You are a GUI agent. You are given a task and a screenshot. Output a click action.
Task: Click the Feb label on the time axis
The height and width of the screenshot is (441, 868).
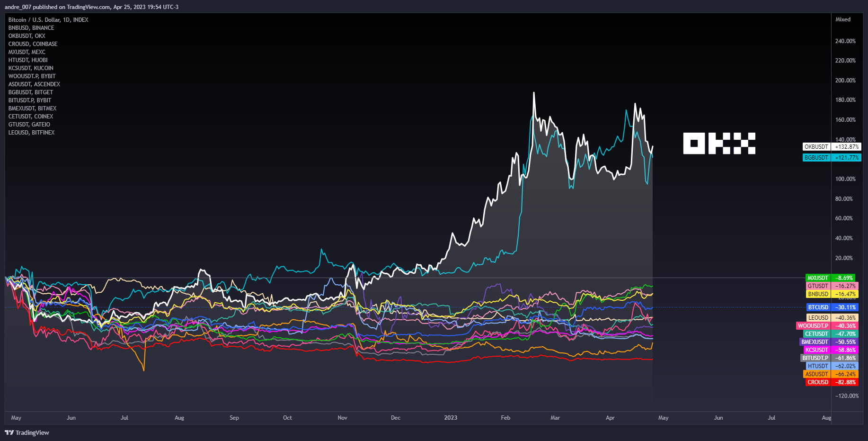point(505,418)
